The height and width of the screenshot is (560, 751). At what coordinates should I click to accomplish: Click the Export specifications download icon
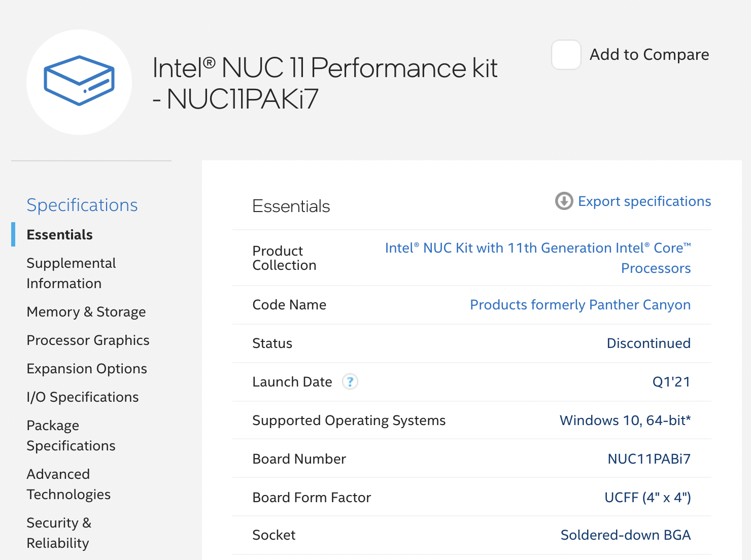pos(564,201)
